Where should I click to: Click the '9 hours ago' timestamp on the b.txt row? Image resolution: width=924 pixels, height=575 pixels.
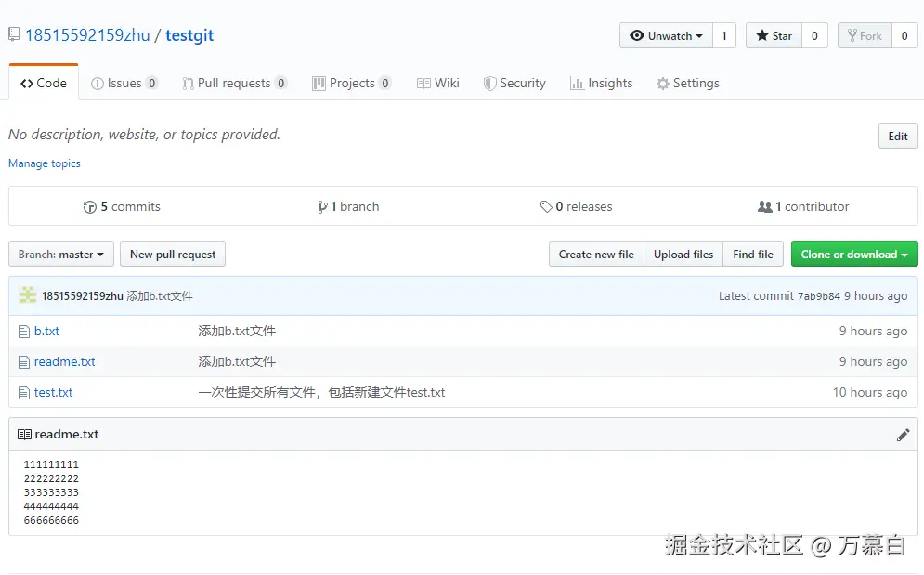coord(873,331)
